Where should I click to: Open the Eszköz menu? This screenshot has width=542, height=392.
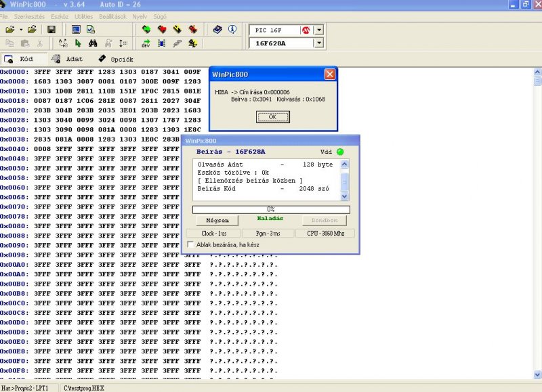[x=60, y=16]
